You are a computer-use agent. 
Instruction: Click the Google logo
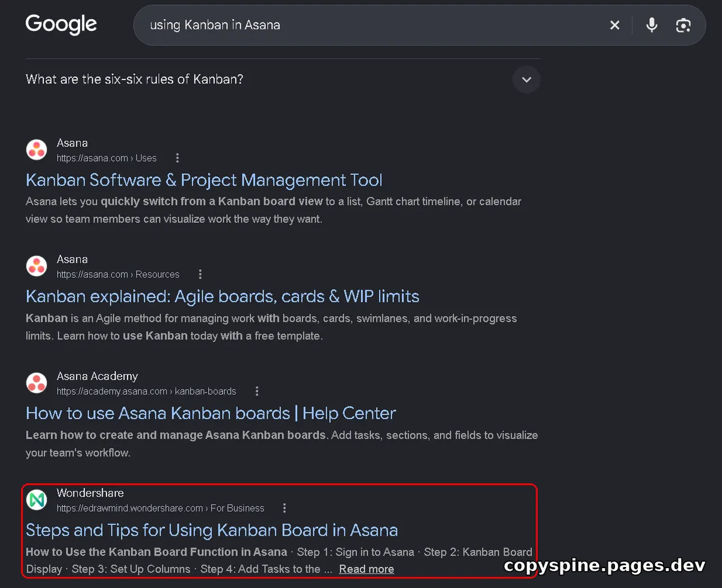point(61,25)
